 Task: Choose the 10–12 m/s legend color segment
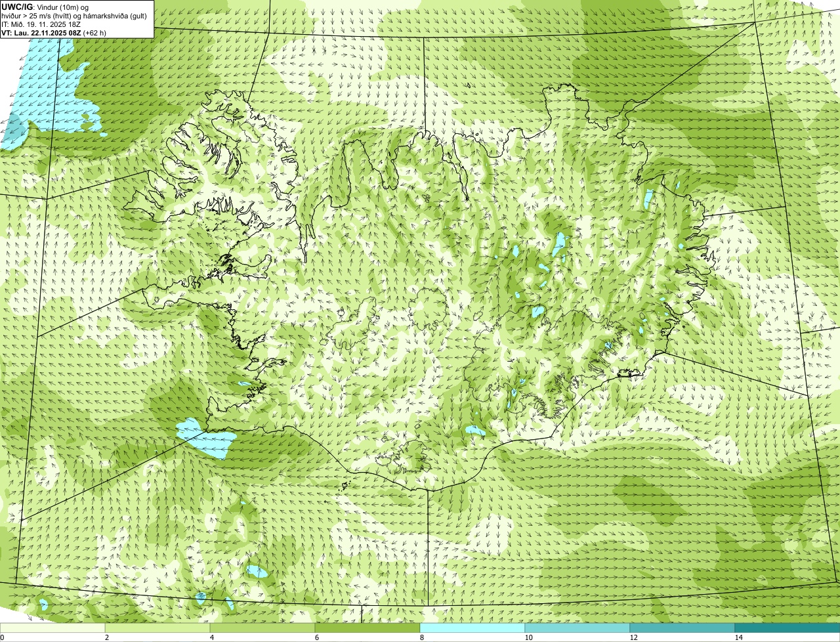point(577,628)
